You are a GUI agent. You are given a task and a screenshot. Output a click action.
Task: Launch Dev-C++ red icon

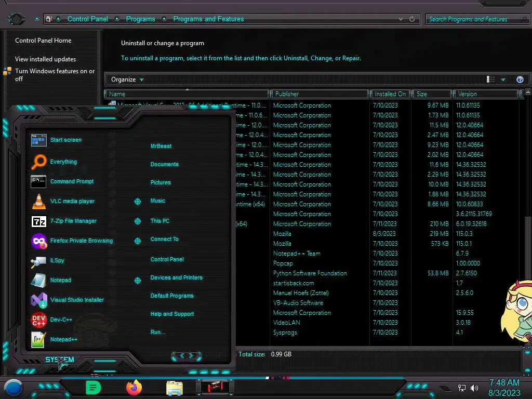coord(38,320)
